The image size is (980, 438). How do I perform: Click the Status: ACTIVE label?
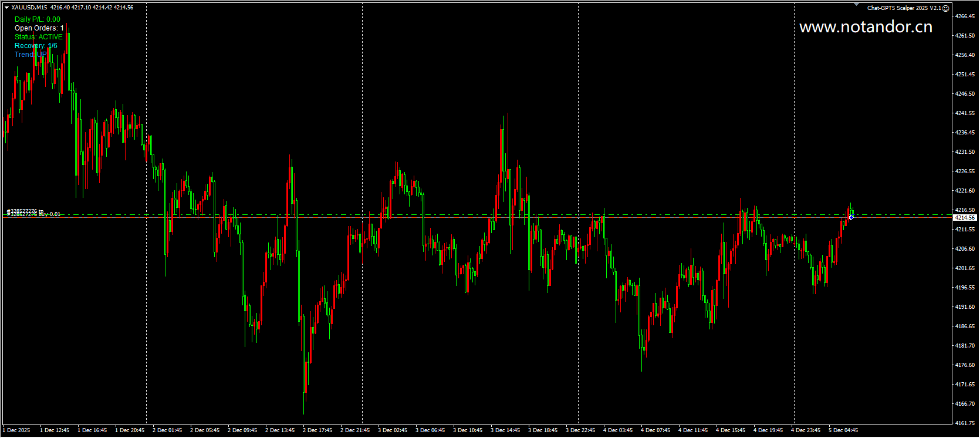(39, 37)
